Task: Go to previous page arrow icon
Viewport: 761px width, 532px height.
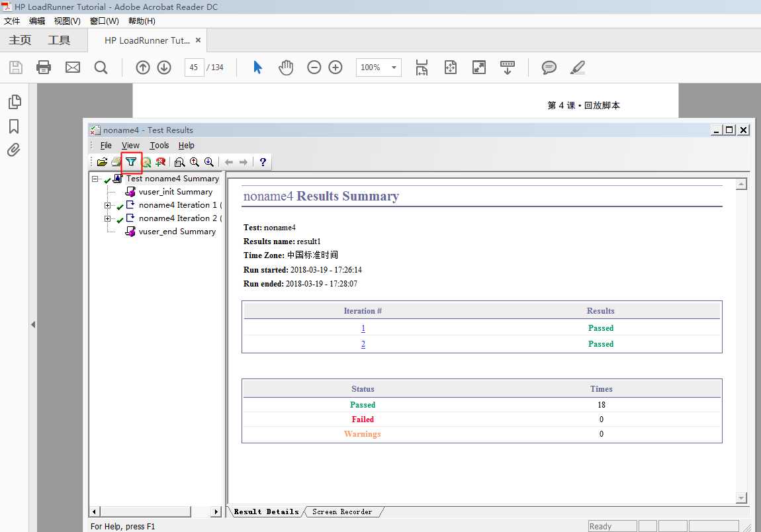Action: (143, 67)
